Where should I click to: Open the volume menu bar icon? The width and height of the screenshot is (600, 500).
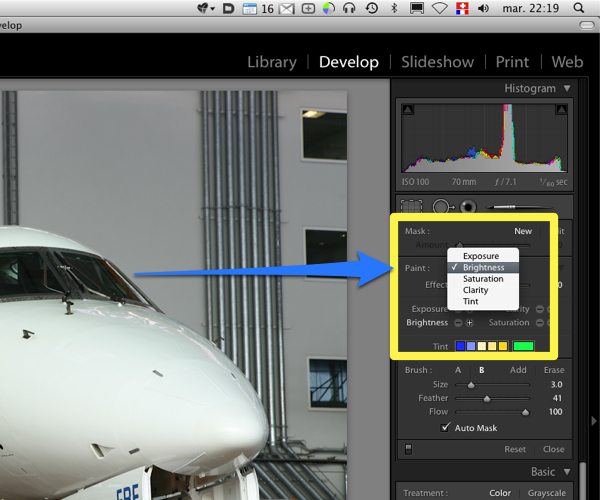(x=483, y=8)
